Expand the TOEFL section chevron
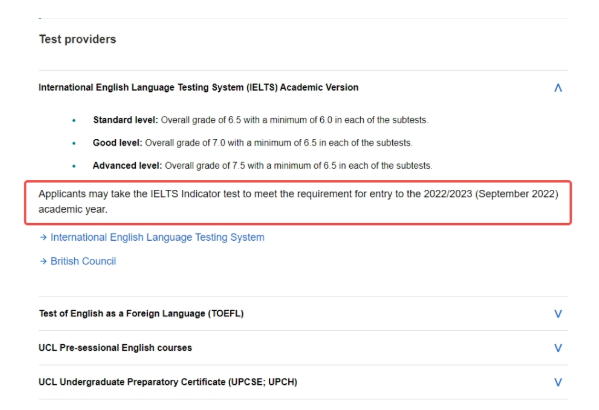 (558, 314)
